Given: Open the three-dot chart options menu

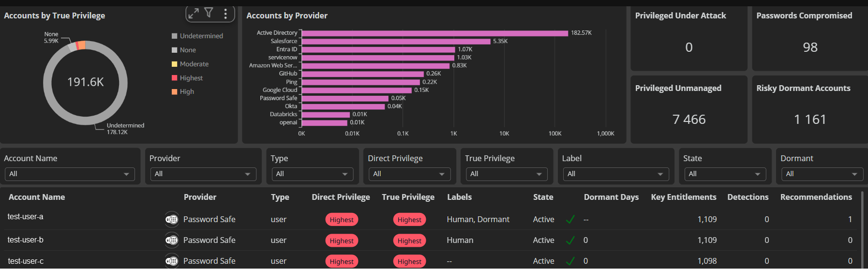Looking at the screenshot, I should click(x=225, y=14).
